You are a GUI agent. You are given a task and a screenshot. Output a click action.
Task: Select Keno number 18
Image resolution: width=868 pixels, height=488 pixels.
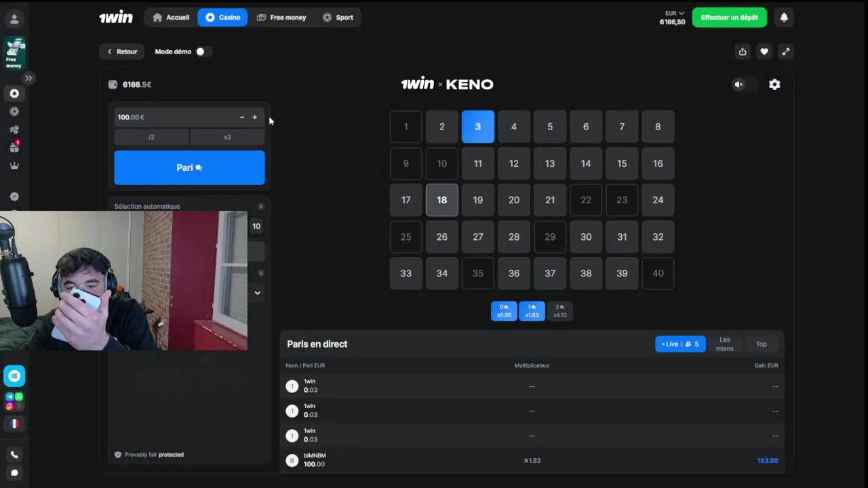[442, 200]
